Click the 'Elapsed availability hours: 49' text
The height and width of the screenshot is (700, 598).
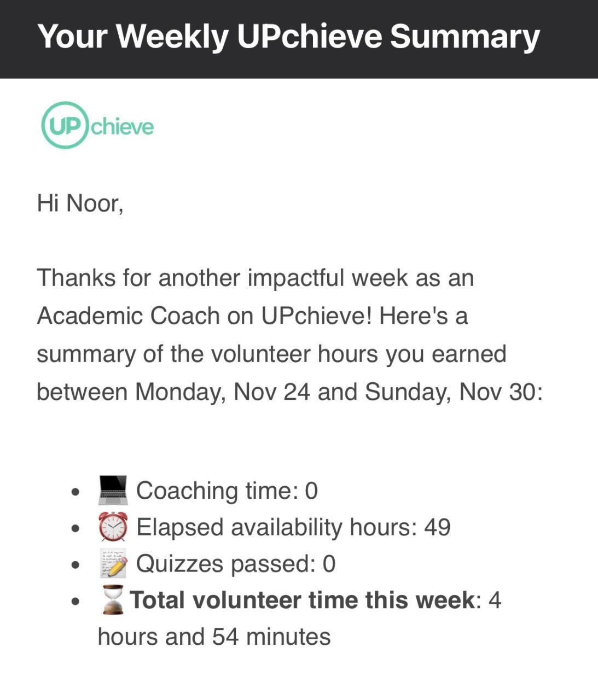click(x=293, y=527)
